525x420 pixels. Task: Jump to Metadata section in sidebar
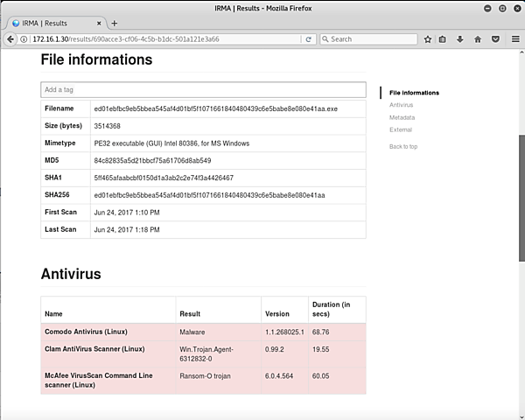pyautogui.click(x=402, y=117)
